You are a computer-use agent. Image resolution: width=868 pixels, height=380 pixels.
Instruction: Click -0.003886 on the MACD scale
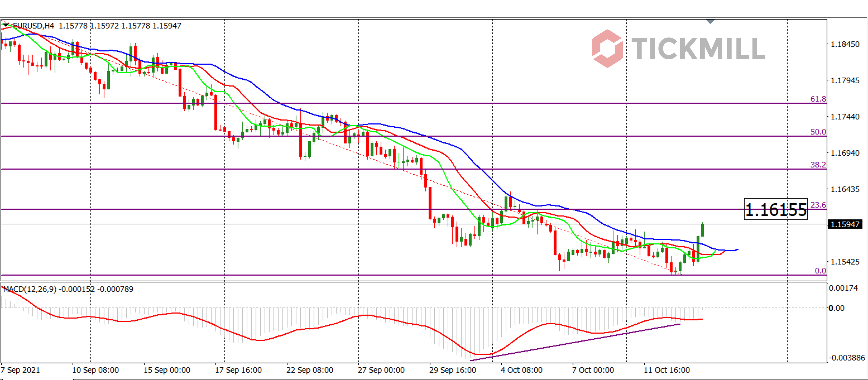pyautogui.click(x=846, y=358)
